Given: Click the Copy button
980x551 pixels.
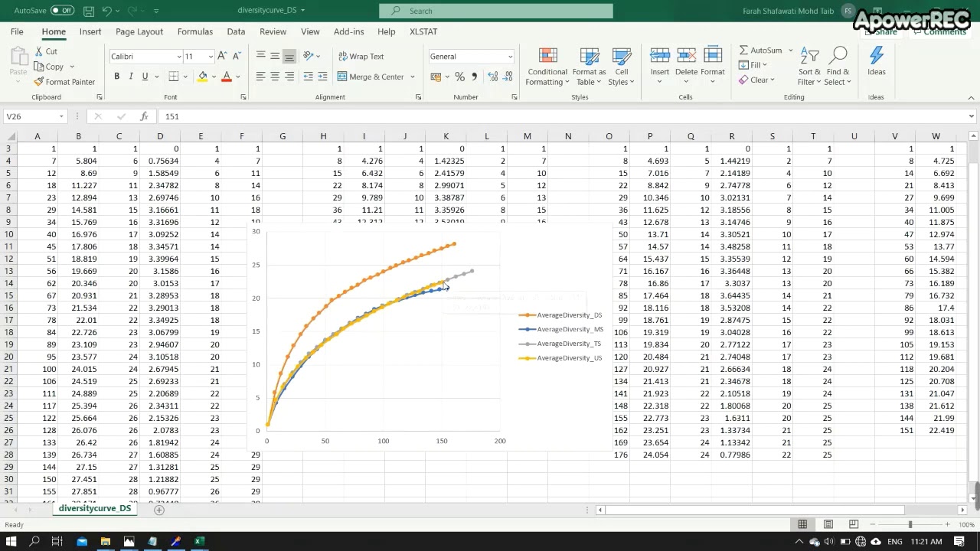Looking at the screenshot, I should pyautogui.click(x=50, y=67).
